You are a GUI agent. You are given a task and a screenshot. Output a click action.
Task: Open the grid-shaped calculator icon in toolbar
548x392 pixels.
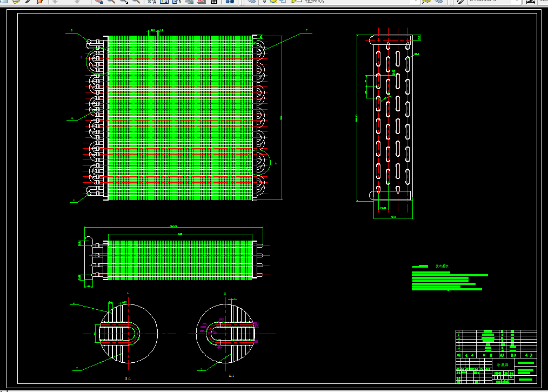click(x=214, y=1)
